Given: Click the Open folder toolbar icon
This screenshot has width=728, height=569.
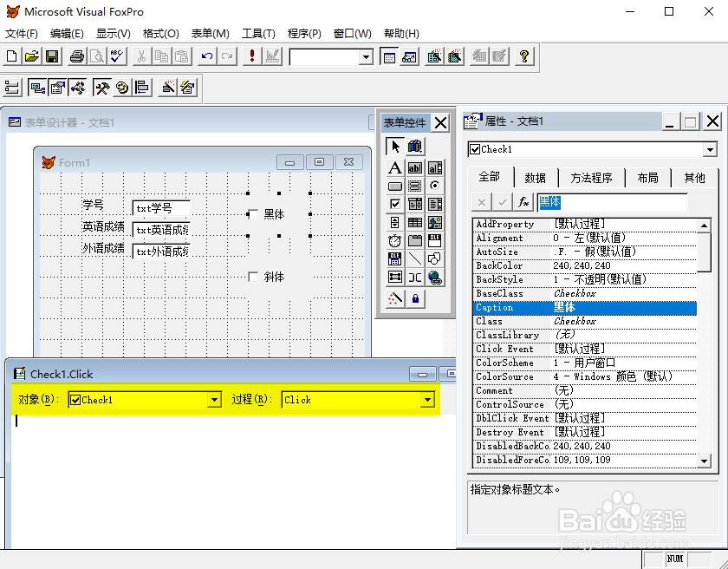Looking at the screenshot, I should (31, 56).
